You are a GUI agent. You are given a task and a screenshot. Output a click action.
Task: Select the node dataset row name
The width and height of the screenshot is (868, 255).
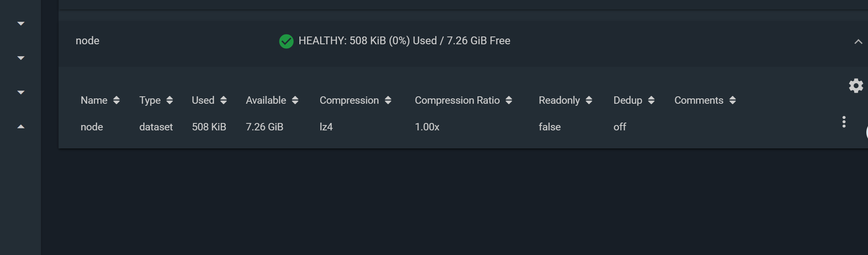92,127
